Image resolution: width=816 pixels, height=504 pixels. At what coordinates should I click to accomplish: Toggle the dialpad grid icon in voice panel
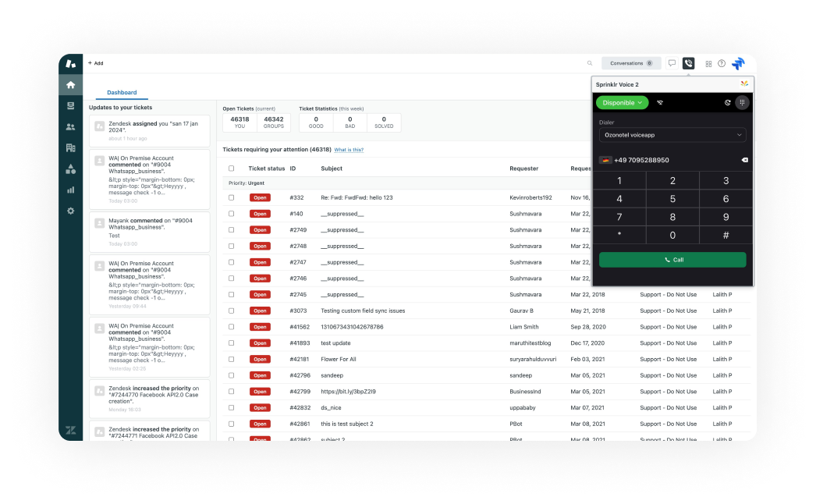[x=742, y=102]
